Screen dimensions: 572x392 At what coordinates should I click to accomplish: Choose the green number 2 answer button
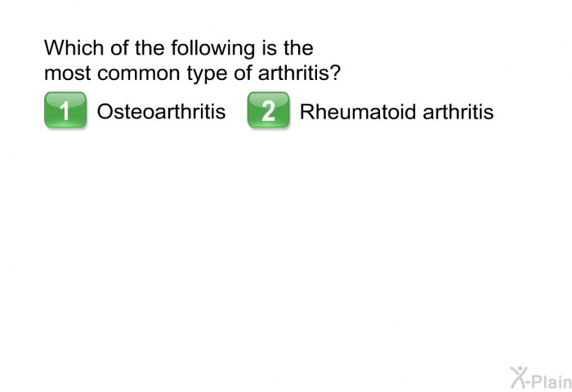[269, 109]
